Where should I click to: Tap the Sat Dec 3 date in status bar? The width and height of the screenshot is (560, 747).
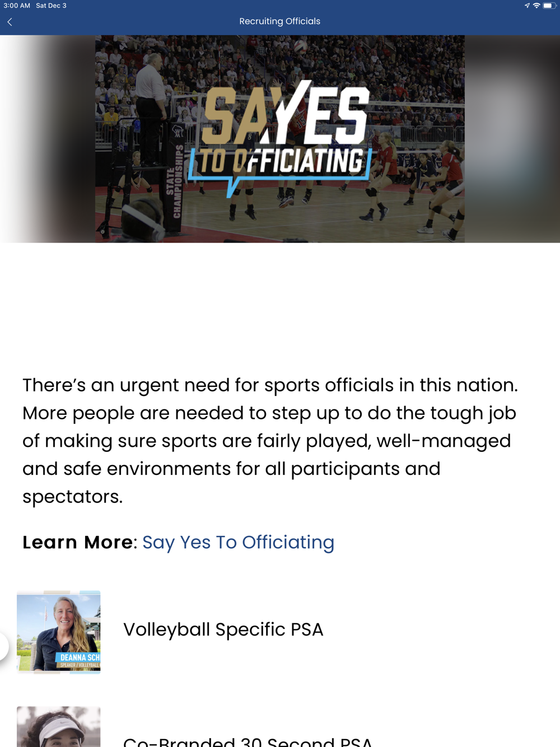51,6
